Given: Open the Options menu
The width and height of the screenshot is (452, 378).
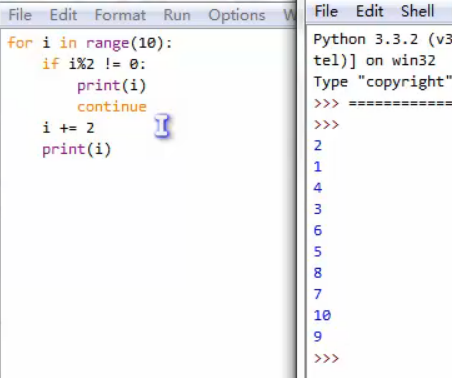Looking at the screenshot, I should point(237,15).
